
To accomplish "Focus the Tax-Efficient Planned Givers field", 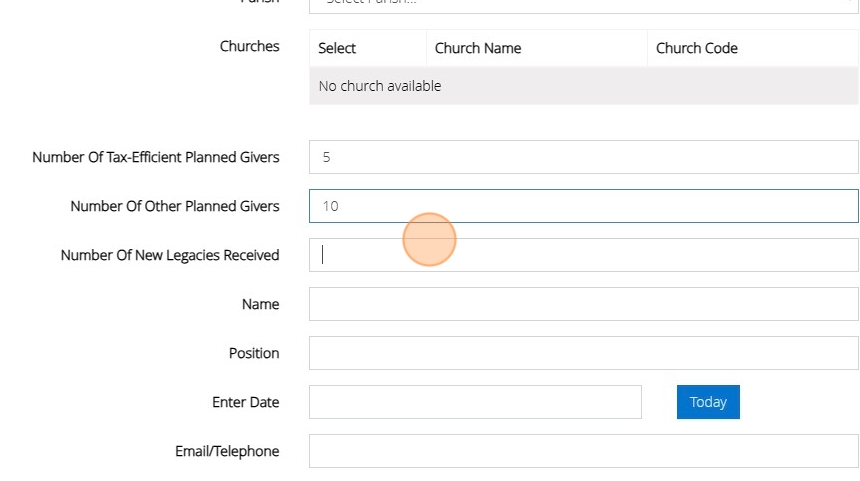I will pyautogui.click(x=583, y=157).
